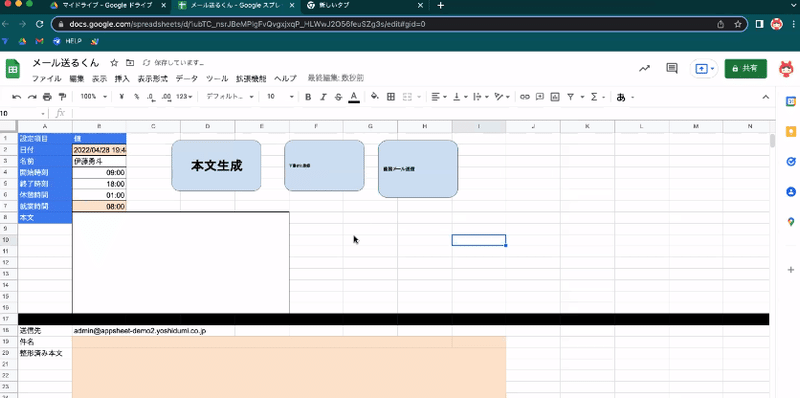The image size is (800, 398).
Task: Toggle strikethrough formatting
Action: coord(338,97)
